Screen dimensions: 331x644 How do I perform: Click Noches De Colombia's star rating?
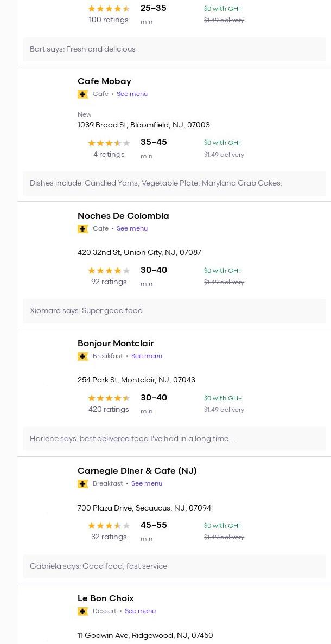[109, 271]
